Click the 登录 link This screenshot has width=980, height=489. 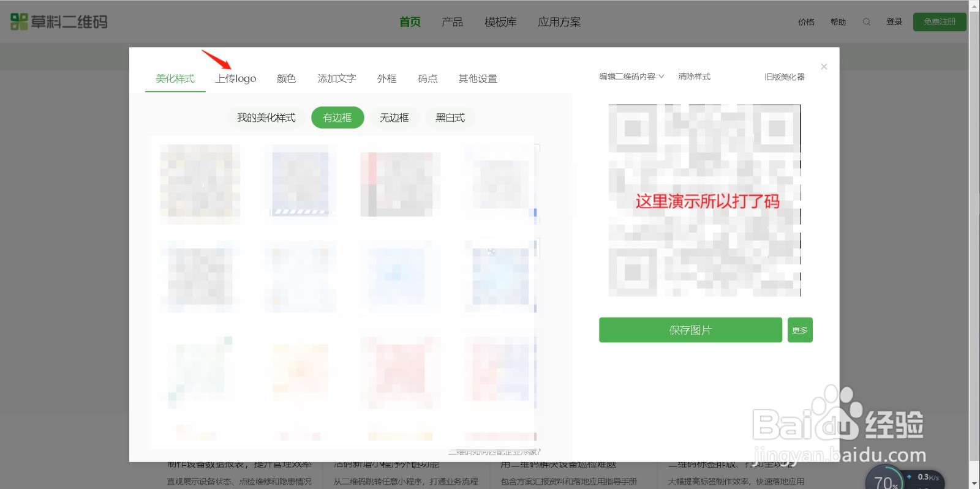pos(894,22)
